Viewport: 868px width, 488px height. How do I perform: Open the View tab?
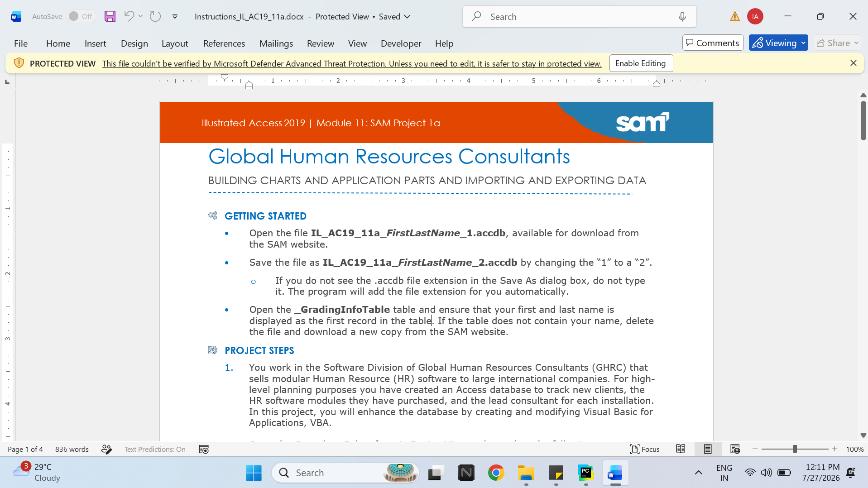[x=357, y=43]
